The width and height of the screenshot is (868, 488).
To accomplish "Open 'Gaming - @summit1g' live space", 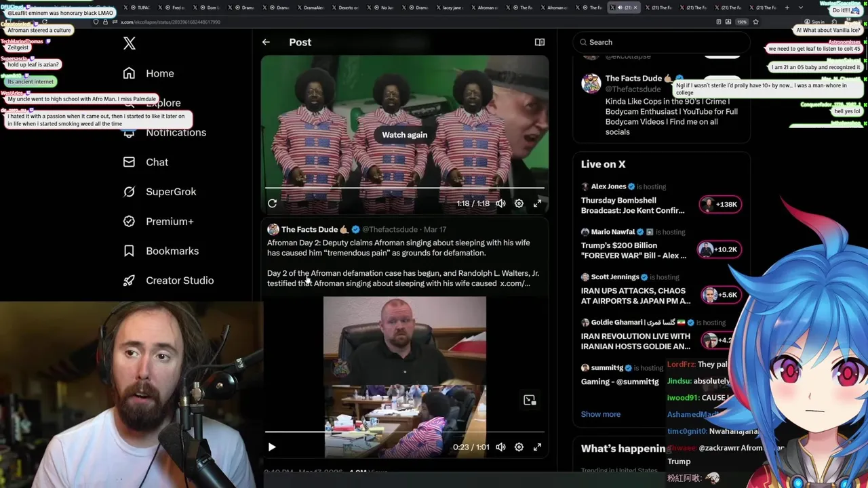I will (620, 382).
